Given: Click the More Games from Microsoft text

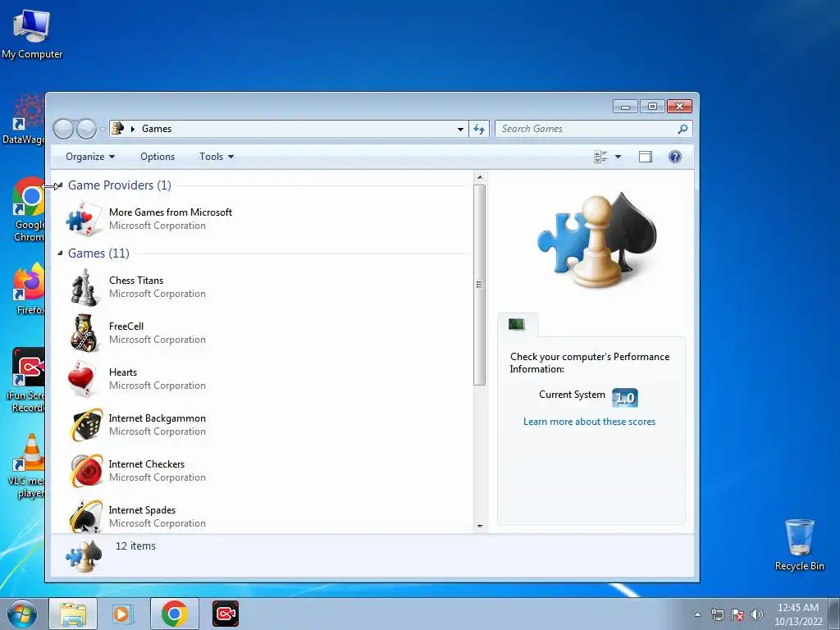Looking at the screenshot, I should pyautogui.click(x=171, y=212).
